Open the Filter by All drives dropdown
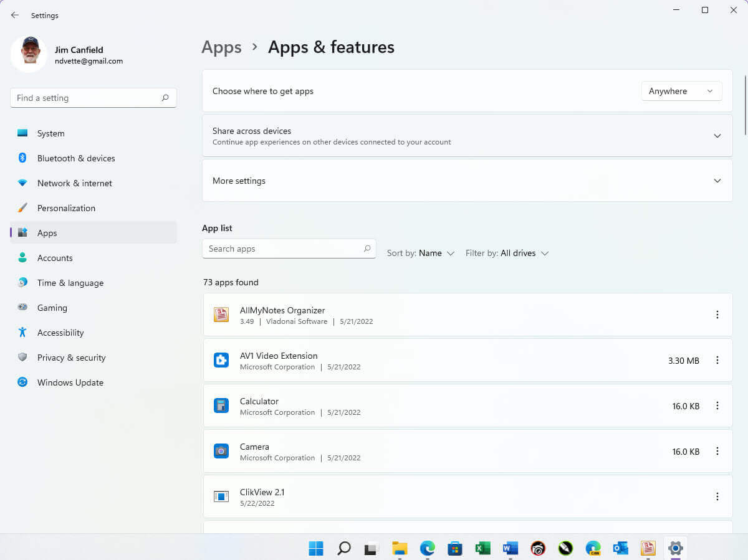Viewport: 748px width, 560px height. (507, 253)
